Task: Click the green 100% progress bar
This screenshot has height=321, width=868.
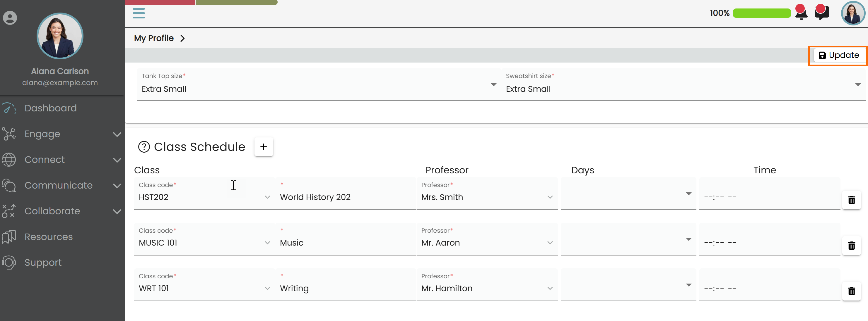Action: pos(761,13)
